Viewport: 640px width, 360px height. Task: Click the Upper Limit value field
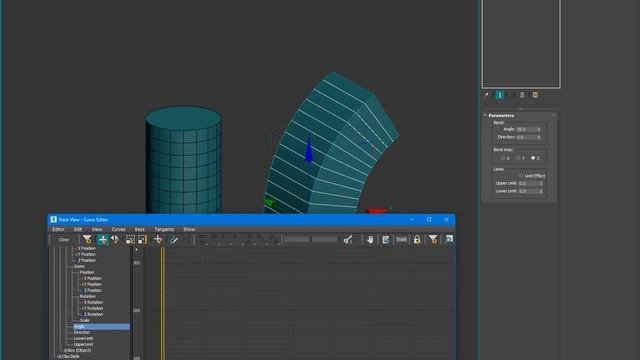pyautogui.click(x=528, y=183)
